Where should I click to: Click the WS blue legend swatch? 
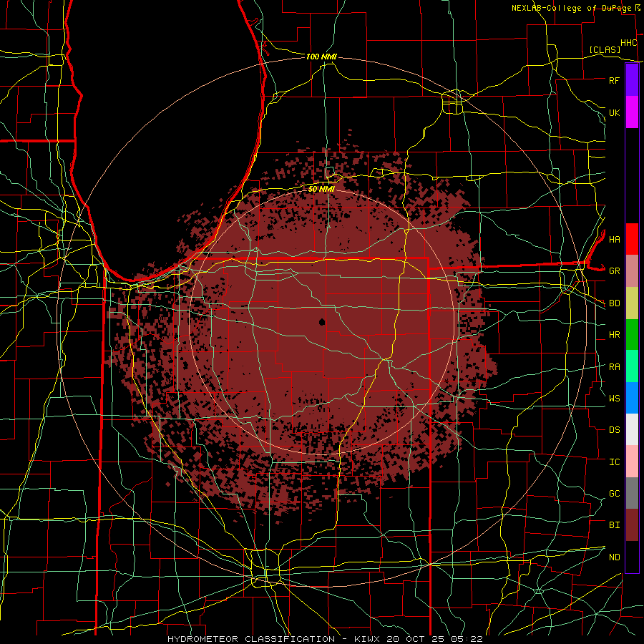coord(632,398)
